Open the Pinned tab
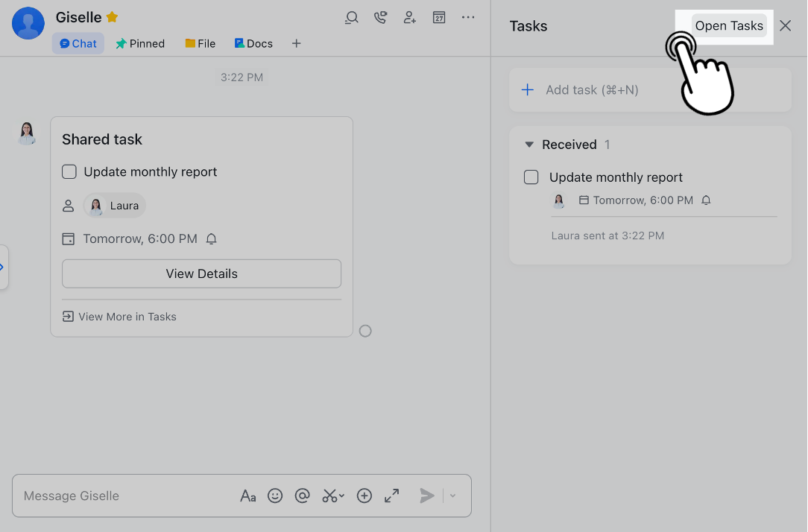Image resolution: width=808 pixels, height=532 pixels. click(x=140, y=43)
